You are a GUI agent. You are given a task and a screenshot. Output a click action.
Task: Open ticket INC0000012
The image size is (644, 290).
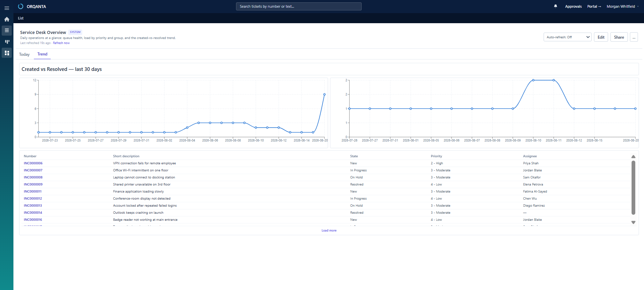click(x=33, y=199)
